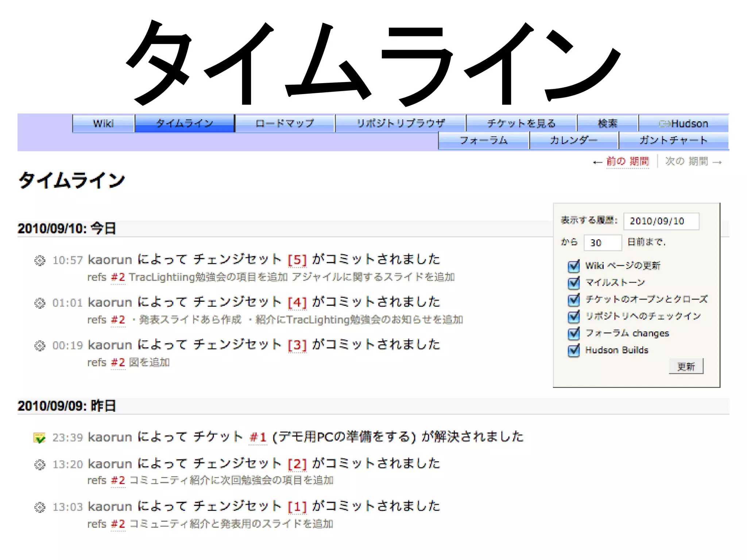
Task: Go to 前の期間 link
Action: 627,161
